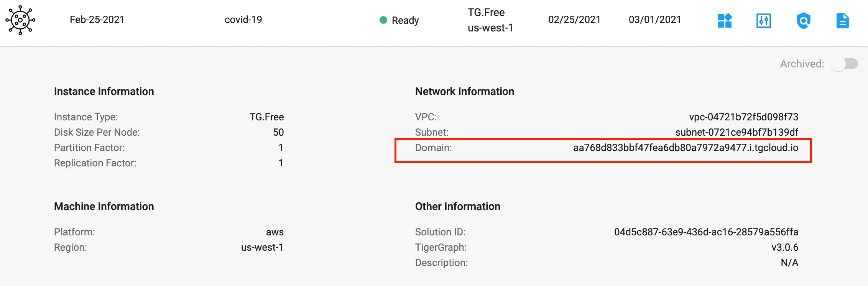The height and width of the screenshot is (286, 868).
Task: Click the covid-19 starter kit label
Action: [243, 20]
